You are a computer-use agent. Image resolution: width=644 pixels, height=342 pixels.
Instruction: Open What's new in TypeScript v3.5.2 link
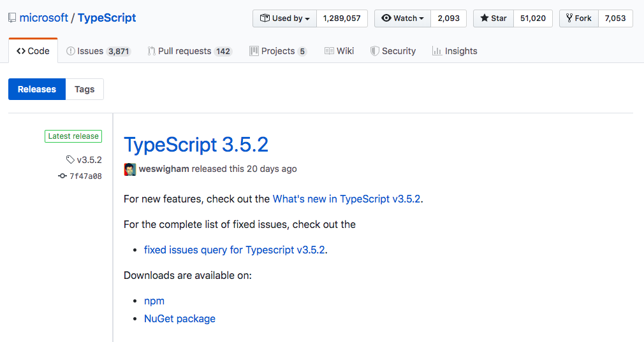coord(346,199)
